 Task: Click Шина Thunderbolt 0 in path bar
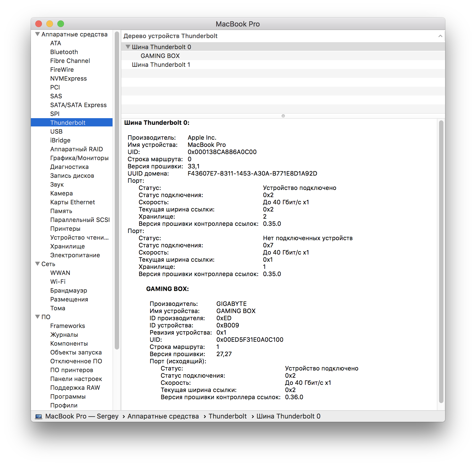point(288,416)
